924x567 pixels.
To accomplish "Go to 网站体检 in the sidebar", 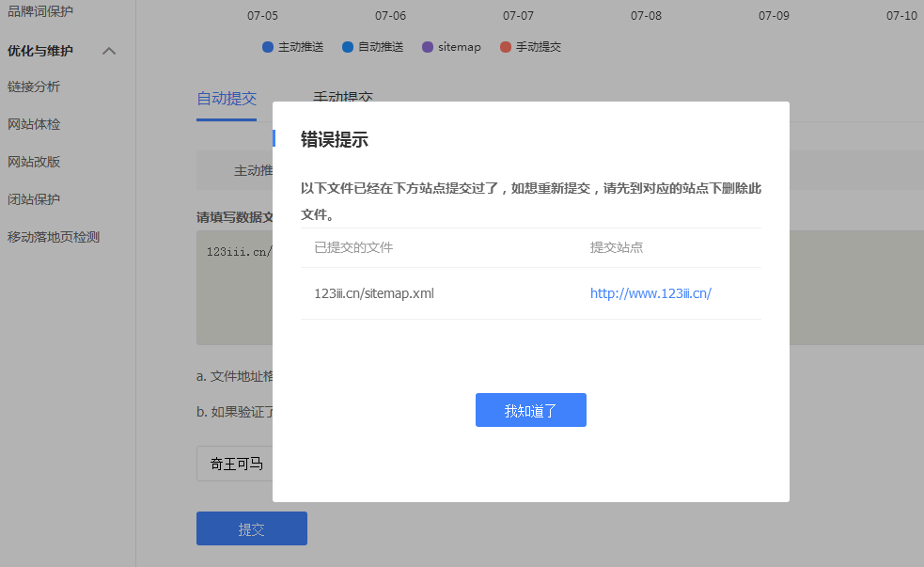I will click(x=34, y=124).
